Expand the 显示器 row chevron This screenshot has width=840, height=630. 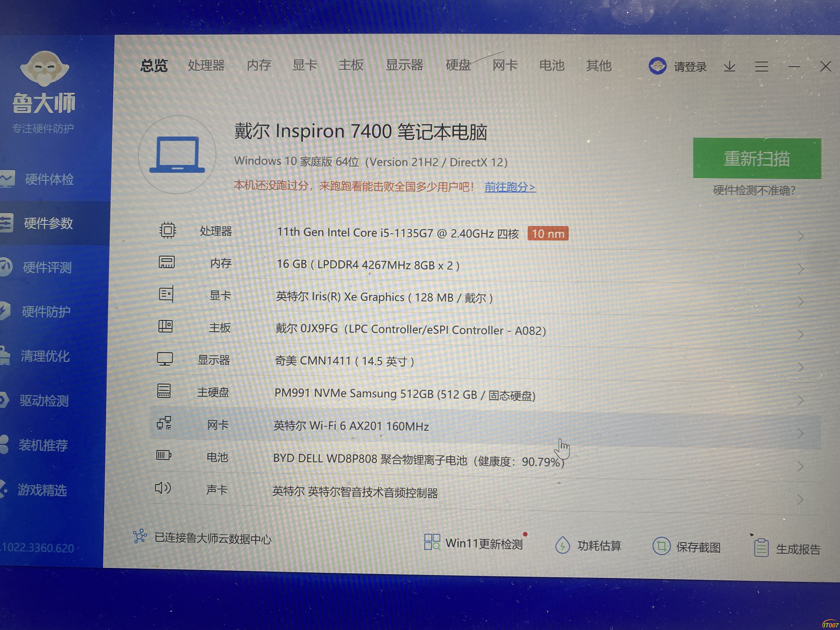pyautogui.click(x=801, y=367)
